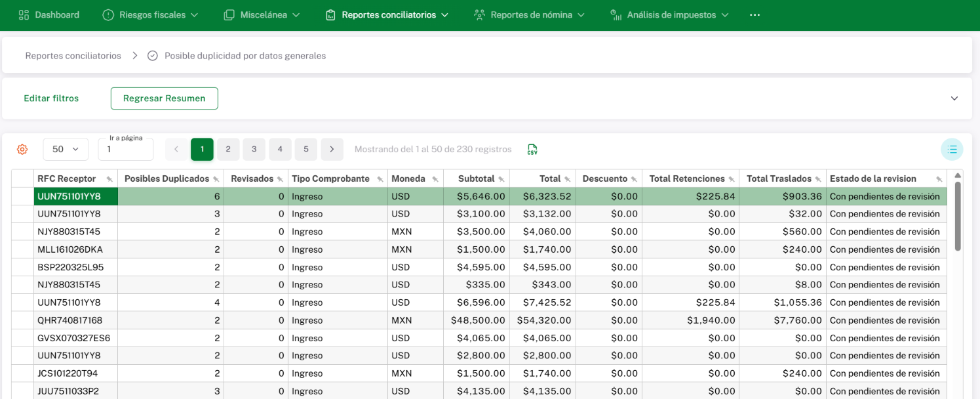
Task: Click pin icon on Estado de la revision
Action: point(939,179)
